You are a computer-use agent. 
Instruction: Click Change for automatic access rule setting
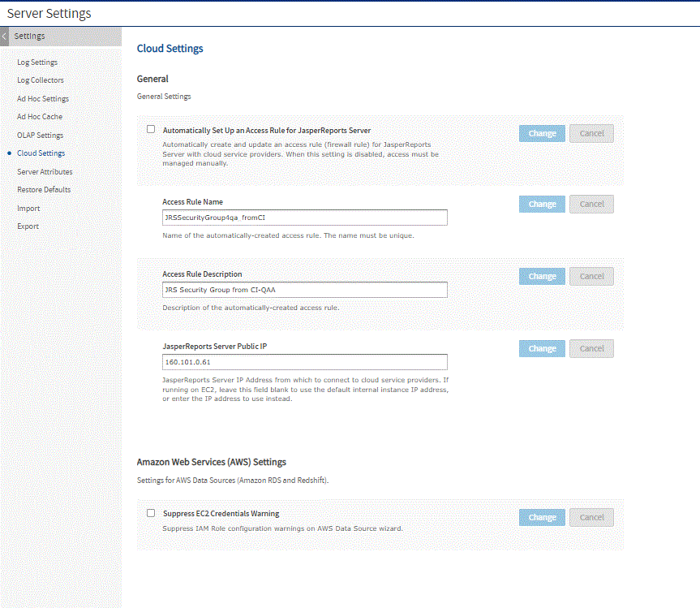[x=542, y=133]
